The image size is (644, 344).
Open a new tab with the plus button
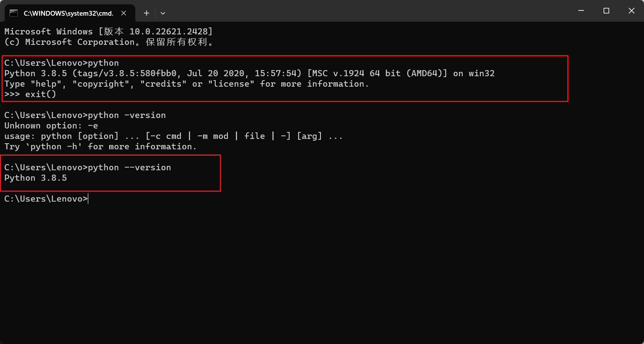pos(147,13)
